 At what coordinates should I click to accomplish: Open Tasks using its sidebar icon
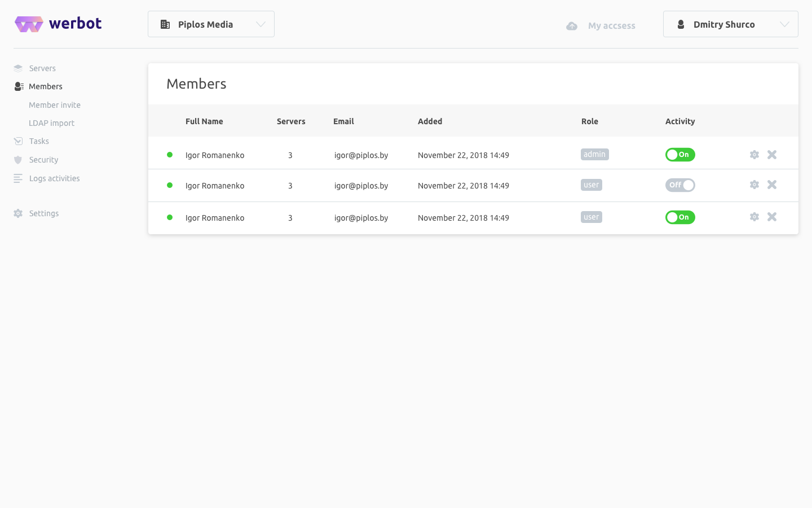coord(18,141)
